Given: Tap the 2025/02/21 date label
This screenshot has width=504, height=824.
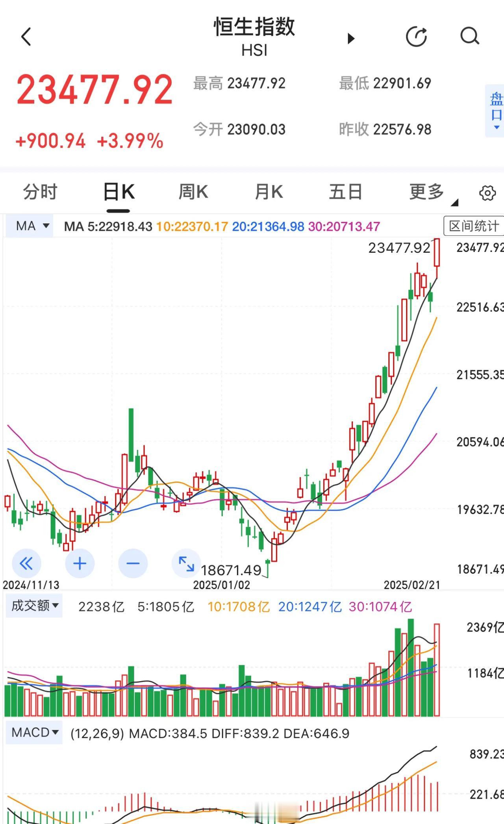Looking at the screenshot, I should point(412,585).
